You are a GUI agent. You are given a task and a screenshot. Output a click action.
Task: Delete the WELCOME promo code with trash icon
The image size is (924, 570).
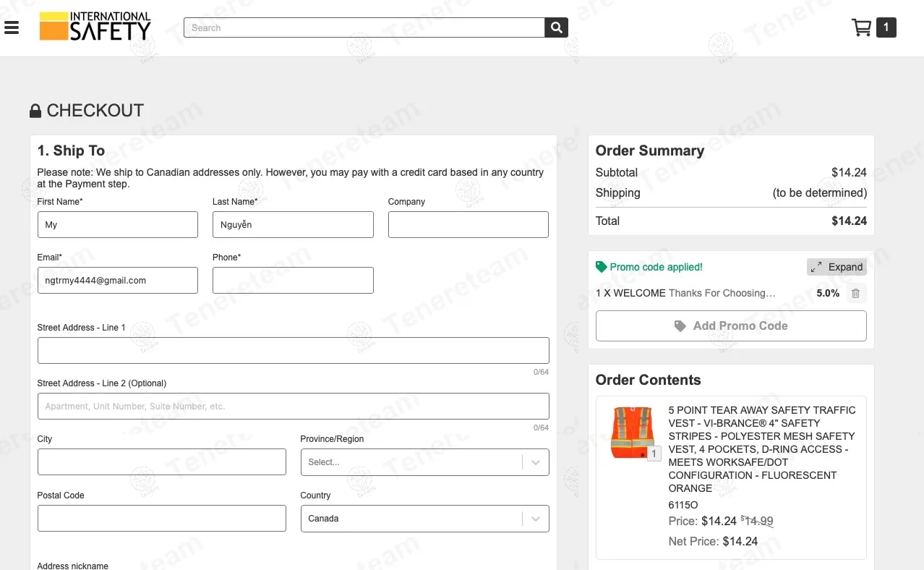855,293
